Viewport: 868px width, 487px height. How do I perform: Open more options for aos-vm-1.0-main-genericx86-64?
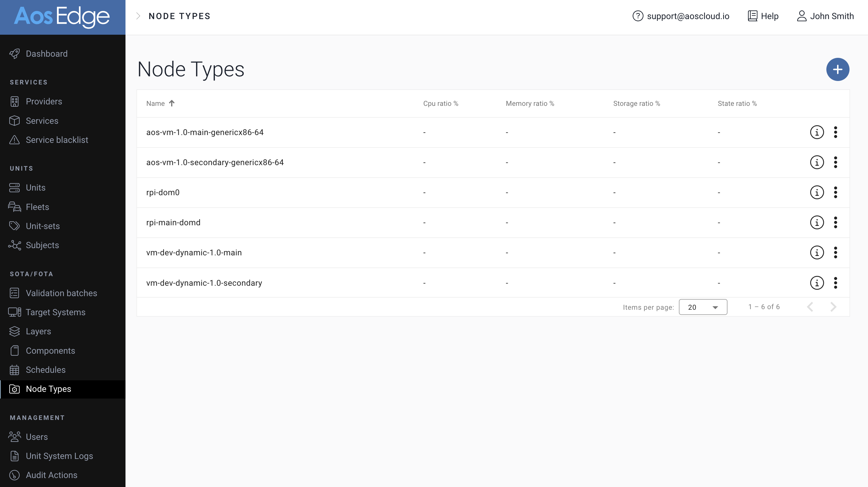click(x=835, y=132)
